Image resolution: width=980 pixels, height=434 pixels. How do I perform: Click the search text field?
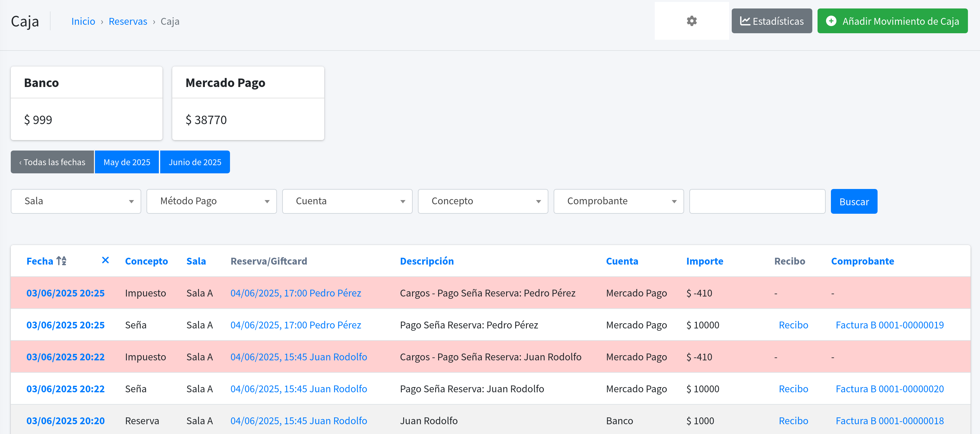(x=757, y=201)
